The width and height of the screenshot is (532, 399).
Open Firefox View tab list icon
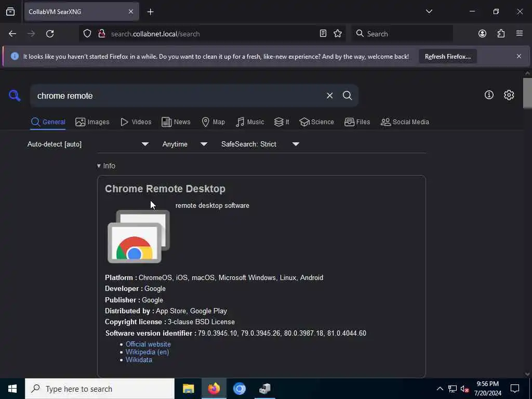(10, 12)
